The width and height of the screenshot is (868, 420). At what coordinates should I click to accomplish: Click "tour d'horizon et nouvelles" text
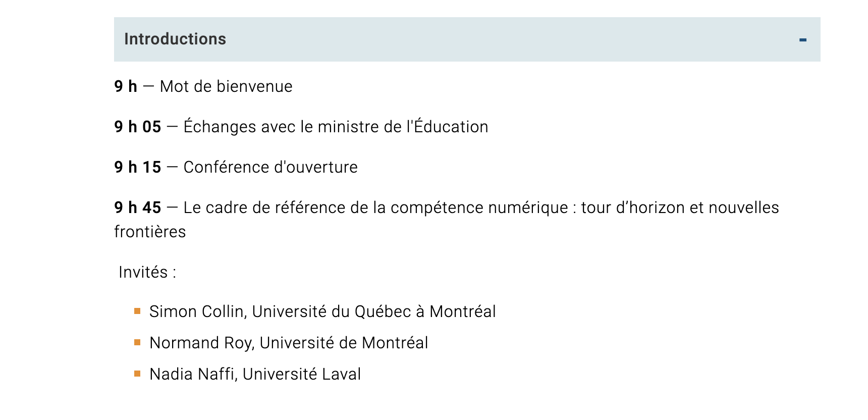tap(680, 207)
